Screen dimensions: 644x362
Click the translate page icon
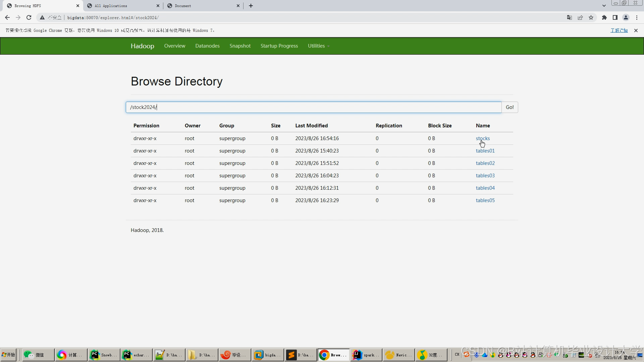[570, 17]
